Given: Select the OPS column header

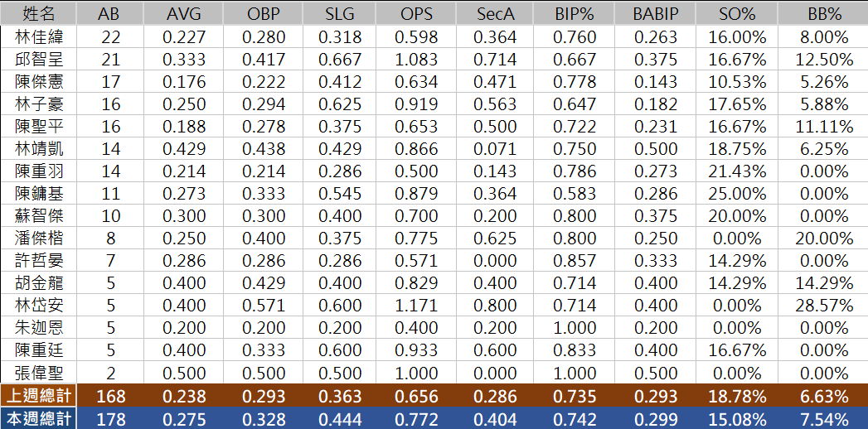Looking at the screenshot, I should point(415,13).
